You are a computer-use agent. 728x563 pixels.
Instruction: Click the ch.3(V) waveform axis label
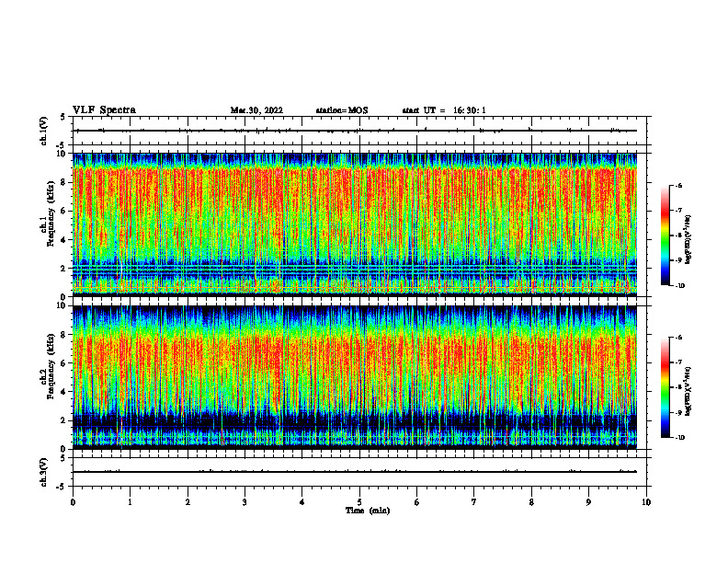click(x=43, y=473)
